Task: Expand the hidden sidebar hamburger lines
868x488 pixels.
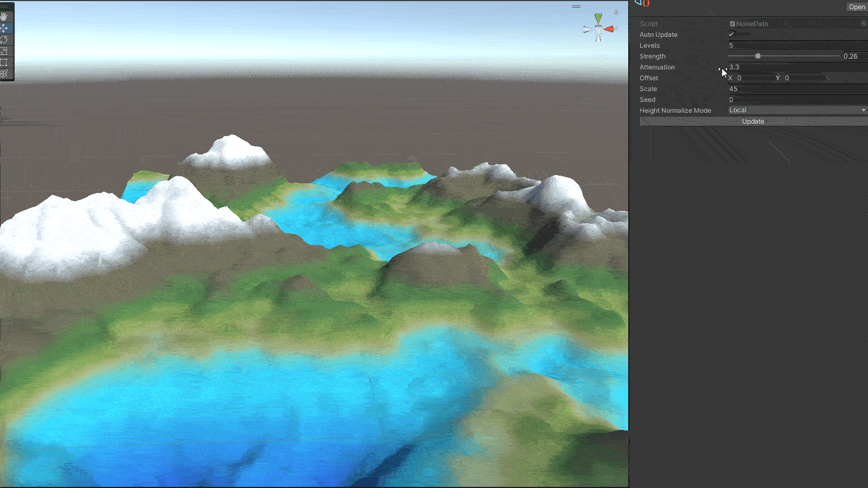Action: (x=576, y=6)
